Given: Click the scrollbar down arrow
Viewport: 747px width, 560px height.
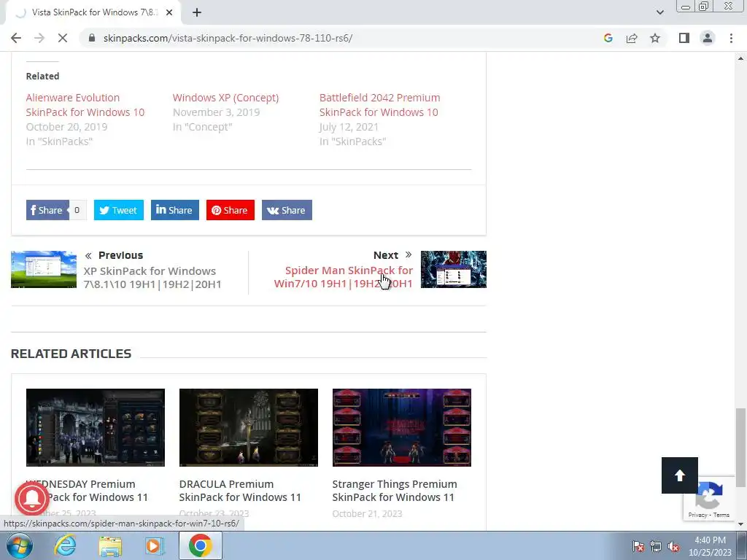Looking at the screenshot, I should coord(740,524).
